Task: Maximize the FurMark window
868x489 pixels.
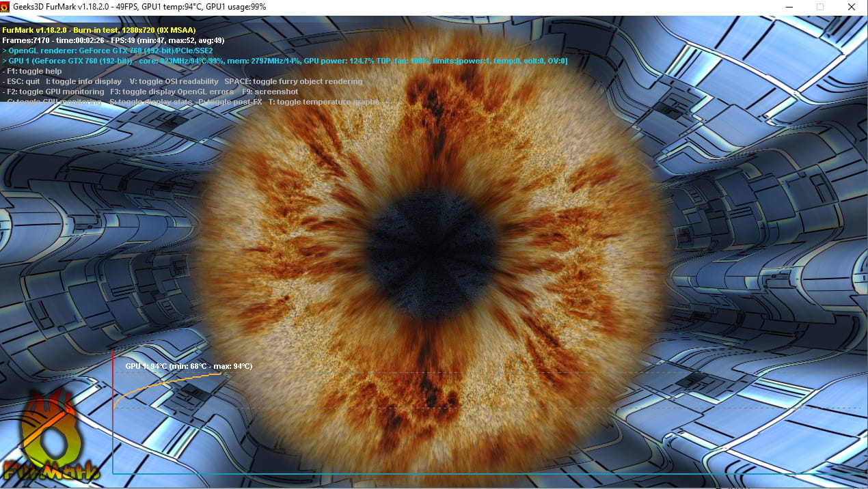Action: click(820, 7)
